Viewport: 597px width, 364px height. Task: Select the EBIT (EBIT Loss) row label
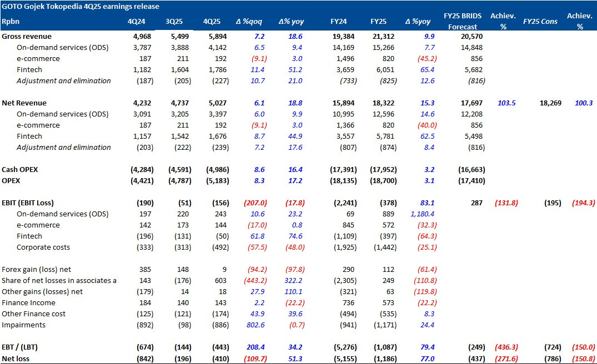(x=32, y=203)
